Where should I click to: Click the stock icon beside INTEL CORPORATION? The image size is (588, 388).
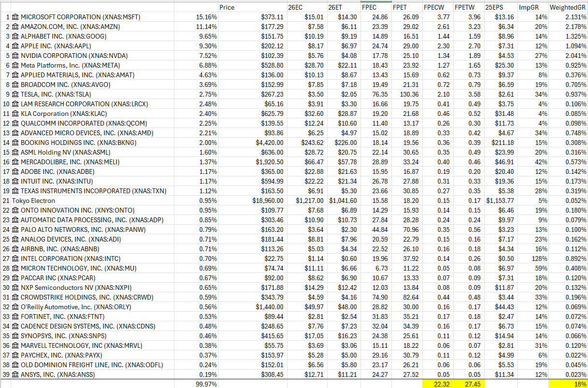[15, 259]
